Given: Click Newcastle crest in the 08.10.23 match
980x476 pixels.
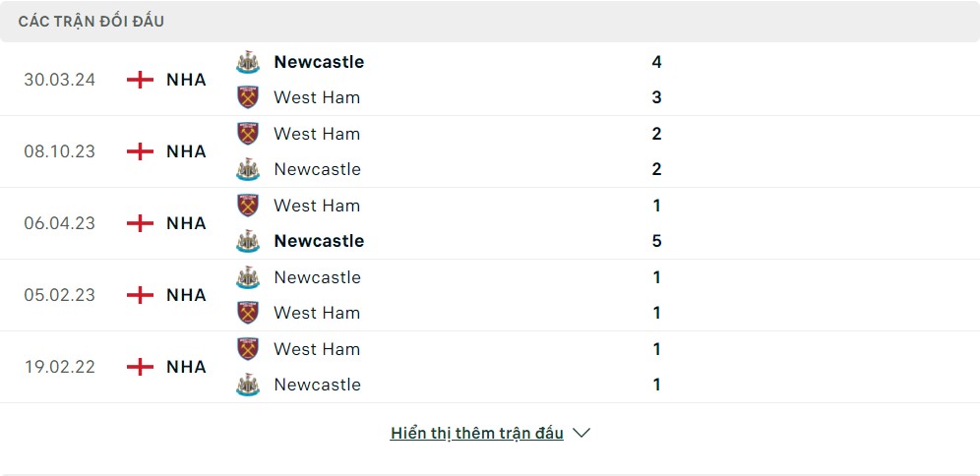Looking at the screenshot, I should (248, 169).
